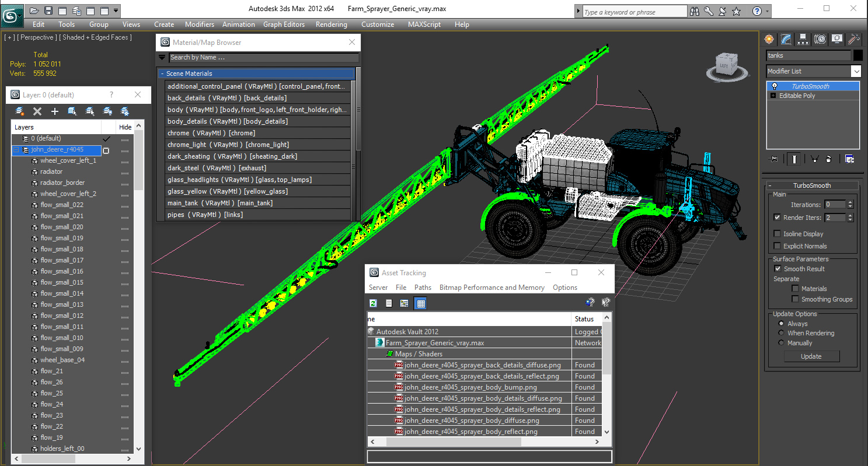This screenshot has height=466, width=868.
Task: Click Add Selected Objects plus icon in Layer dialog
Action: (x=55, y=111)
